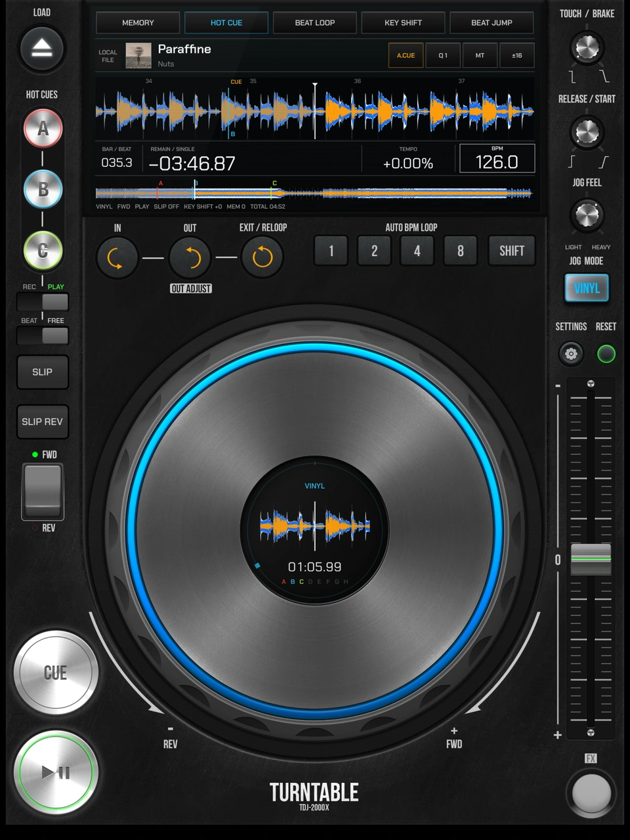Trigger hot cue C
This screenshot has height=840, width=630.
(x=43, y=250)
